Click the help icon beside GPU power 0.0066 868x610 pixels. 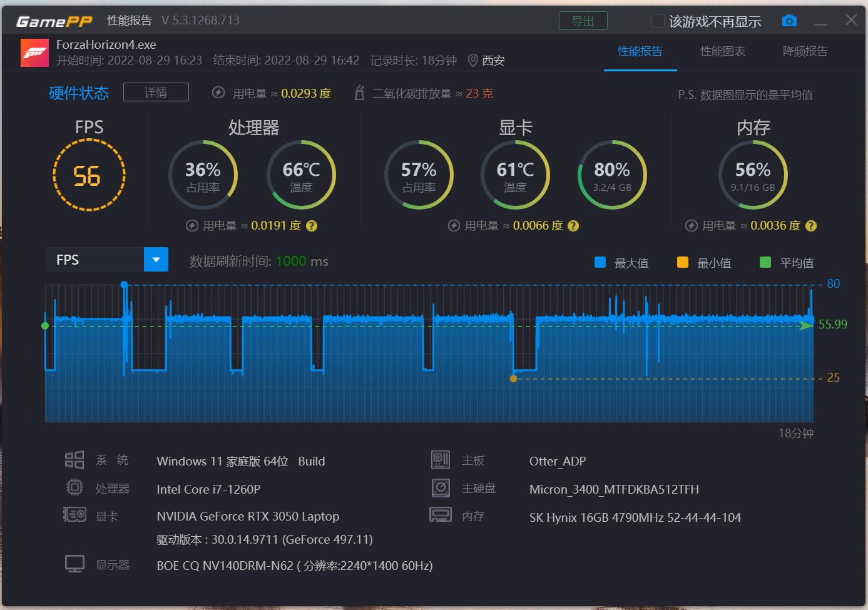point(573,226)
